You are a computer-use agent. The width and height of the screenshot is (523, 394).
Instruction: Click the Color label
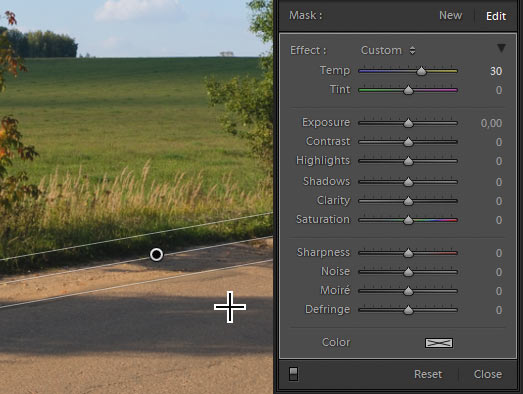coord(336,342)
